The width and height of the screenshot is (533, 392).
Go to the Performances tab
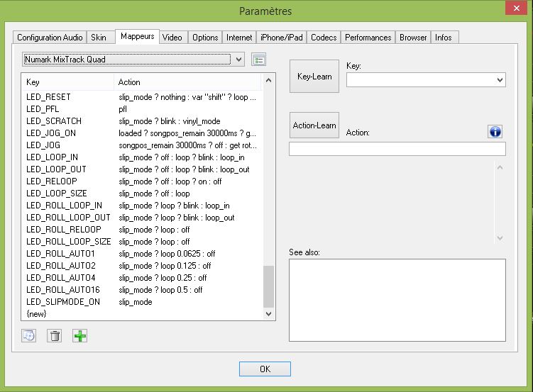[x=368, y=38]
